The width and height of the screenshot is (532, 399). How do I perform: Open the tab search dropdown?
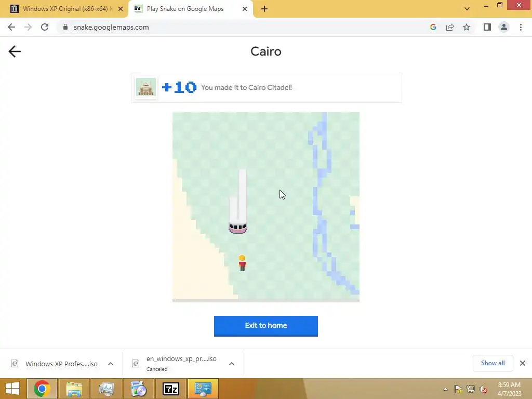(x=467, y=9)
